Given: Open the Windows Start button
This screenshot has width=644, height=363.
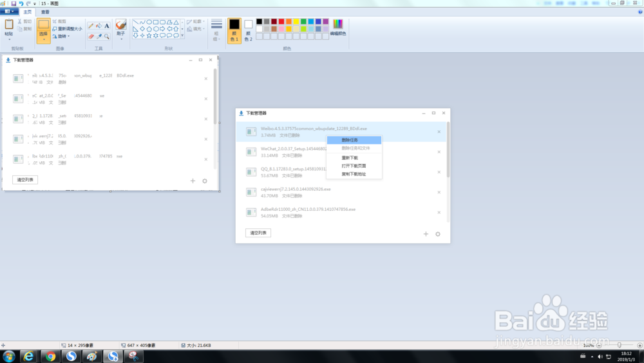Looking at the screenshot, I should (8, 357).
